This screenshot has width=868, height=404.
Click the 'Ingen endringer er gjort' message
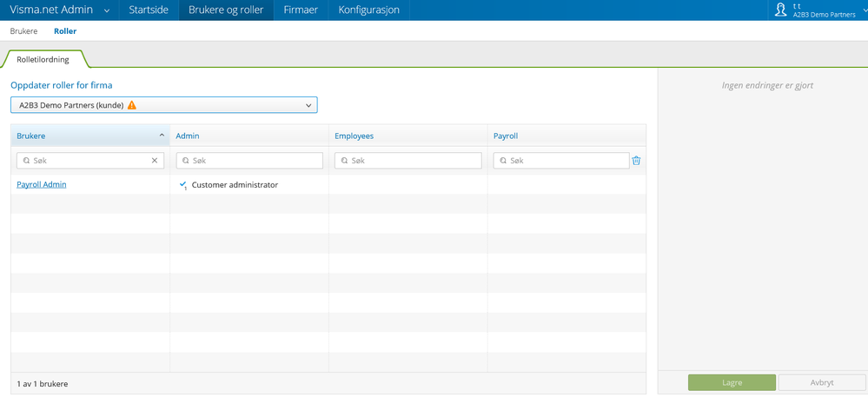pos(767,86)
